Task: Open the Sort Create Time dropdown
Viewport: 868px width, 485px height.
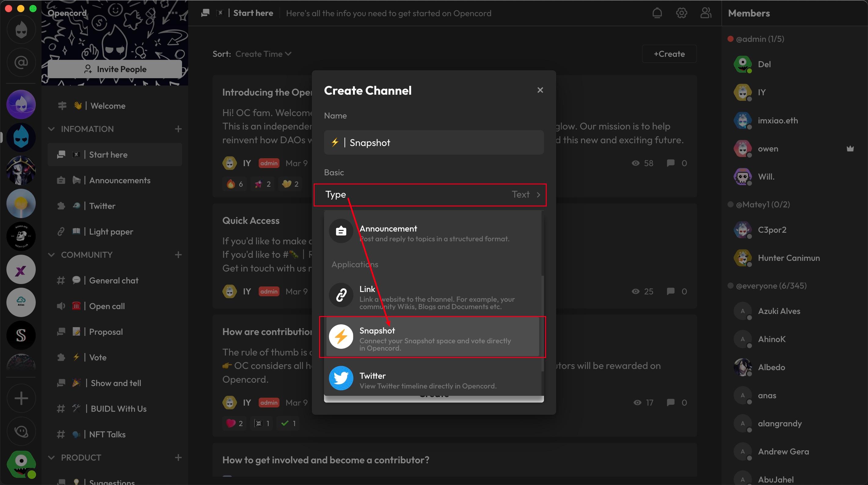Action: pos(263,54)
